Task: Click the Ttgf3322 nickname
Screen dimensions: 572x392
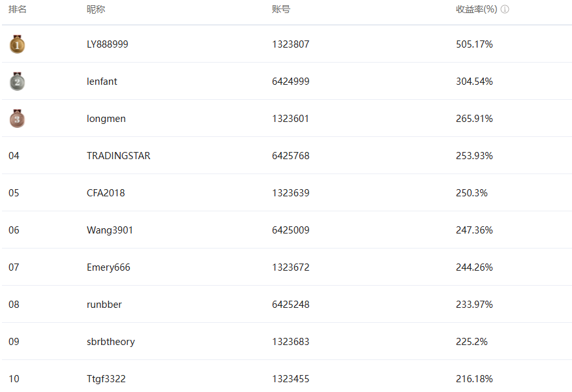Action: 106,379
